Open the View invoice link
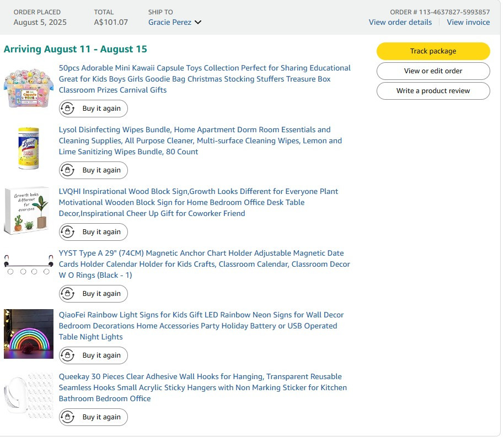Viewport: 504px width, 437px height. coord(468,22)
